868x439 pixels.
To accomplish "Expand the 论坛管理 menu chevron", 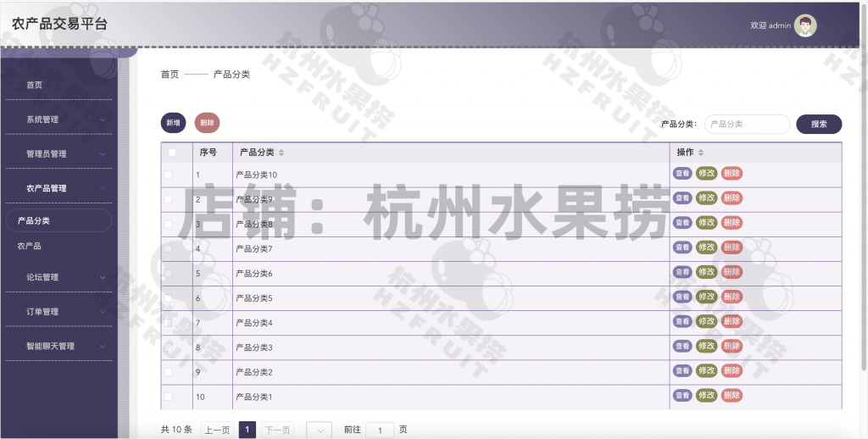I will click(103, 277).
